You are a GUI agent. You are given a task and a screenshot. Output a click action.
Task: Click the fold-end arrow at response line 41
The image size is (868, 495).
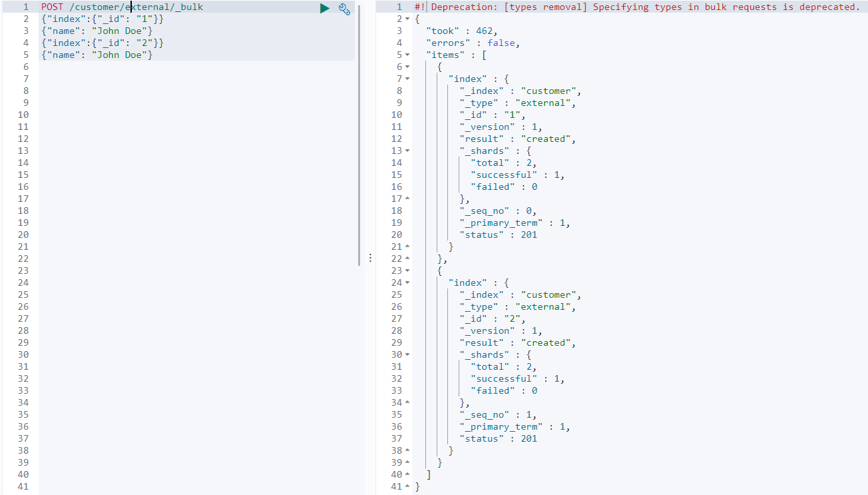pos(407,486)
